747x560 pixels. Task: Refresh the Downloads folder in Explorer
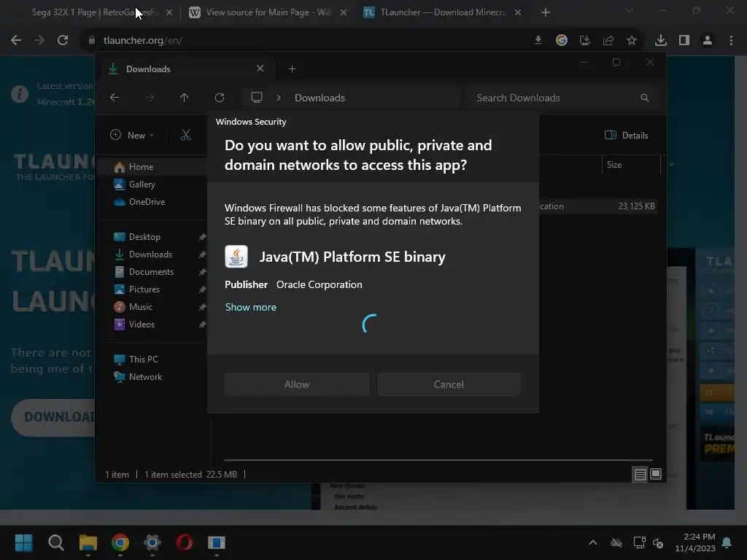[x=220, y=98]
